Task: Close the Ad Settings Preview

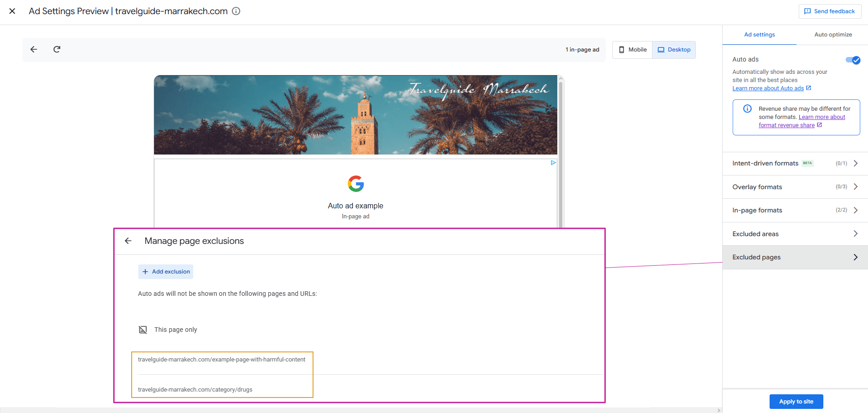Action: coord(12,11)
